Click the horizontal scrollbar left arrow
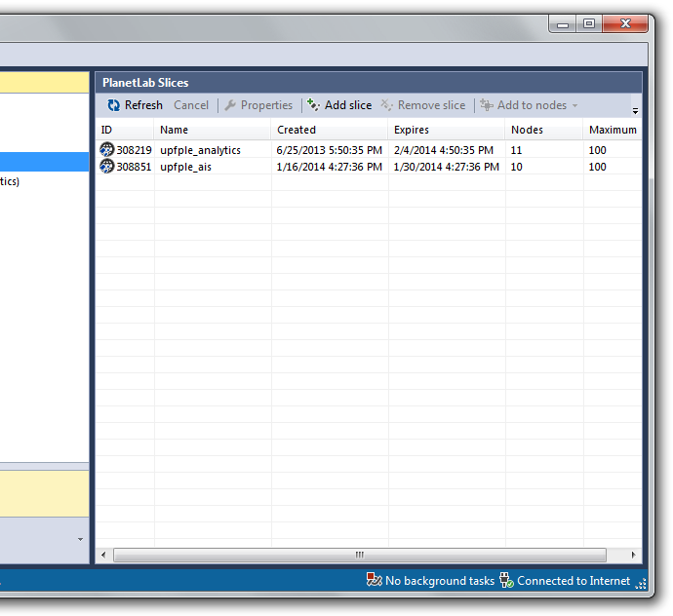The image size is (673, 616). (103, 555)
